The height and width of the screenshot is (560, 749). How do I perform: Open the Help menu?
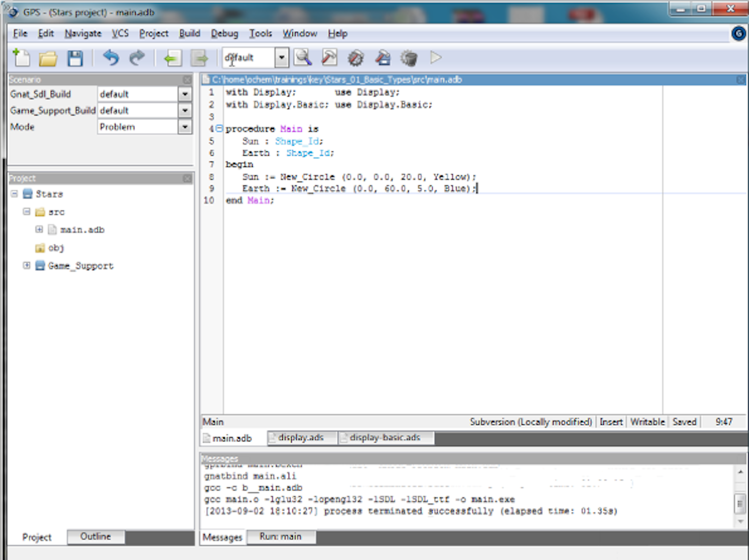coord(338,33)
